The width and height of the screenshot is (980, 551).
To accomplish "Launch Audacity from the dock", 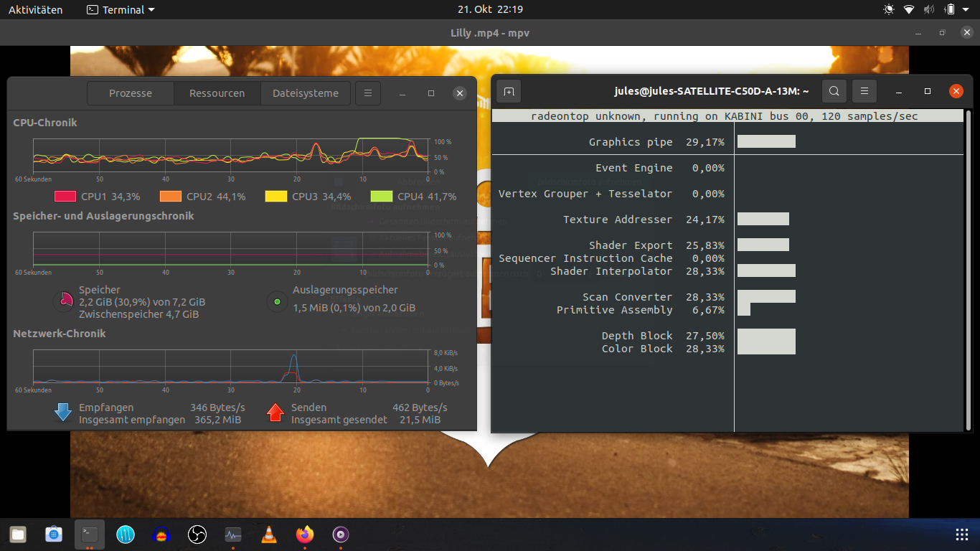I will (161, 534).
